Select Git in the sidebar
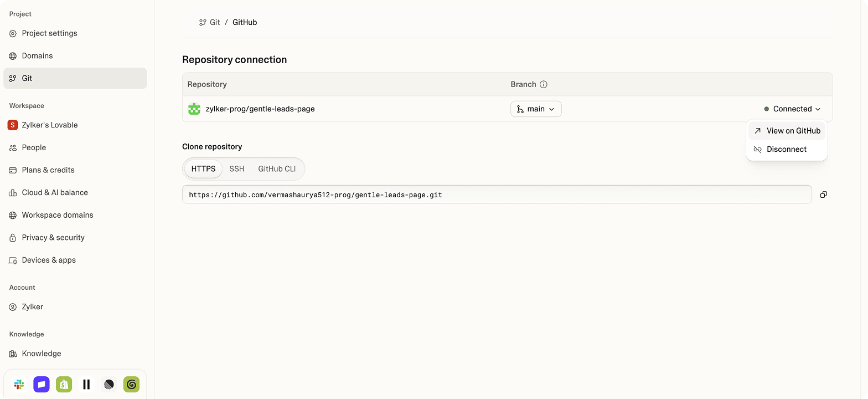Image resolution: width=868 pixels, height=399 pixels. click(x=75, y=78)
